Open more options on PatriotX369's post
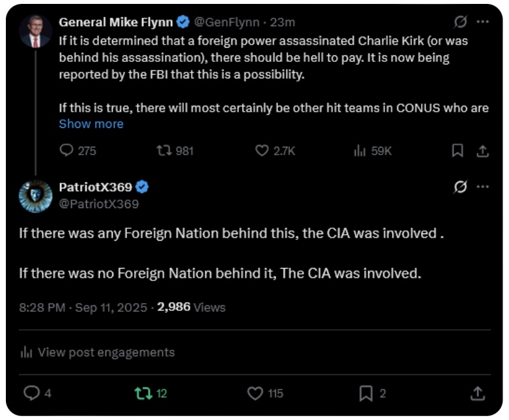This screenshot has height=420, width=509. coord(483,187)
